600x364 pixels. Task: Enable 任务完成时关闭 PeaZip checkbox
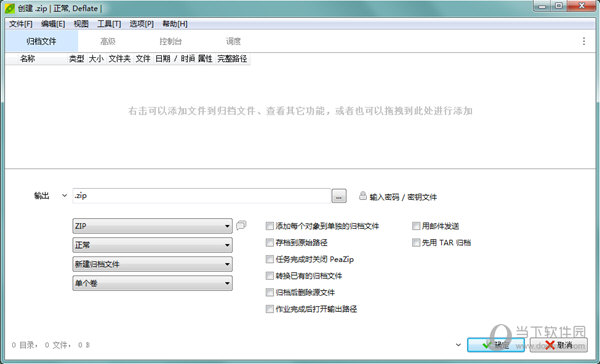click(x=270, y=259)
